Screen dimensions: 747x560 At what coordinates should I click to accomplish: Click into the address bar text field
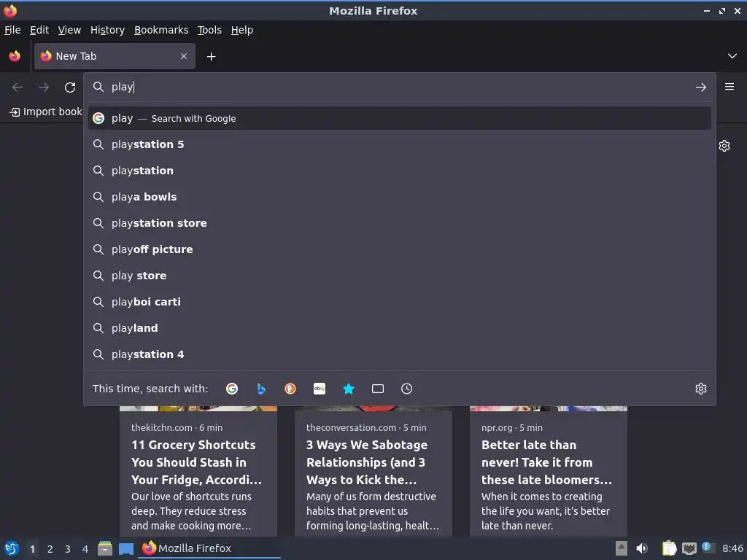pyautogui.click(x=400, y=87)
